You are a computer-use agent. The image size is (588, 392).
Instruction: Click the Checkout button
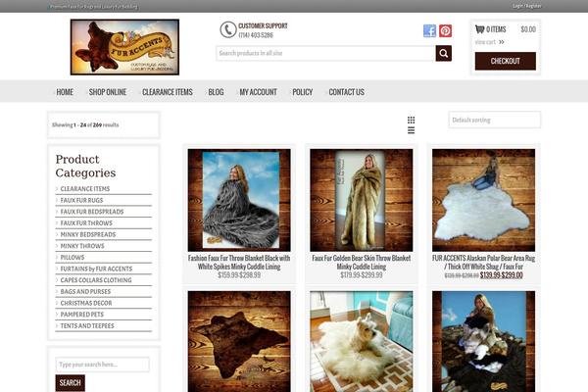(505, 61)
